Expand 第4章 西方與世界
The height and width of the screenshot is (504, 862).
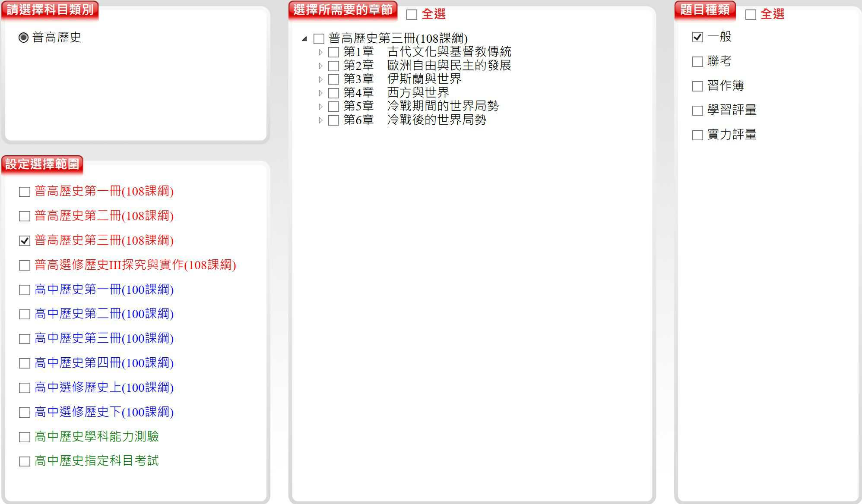click(320, 93)
